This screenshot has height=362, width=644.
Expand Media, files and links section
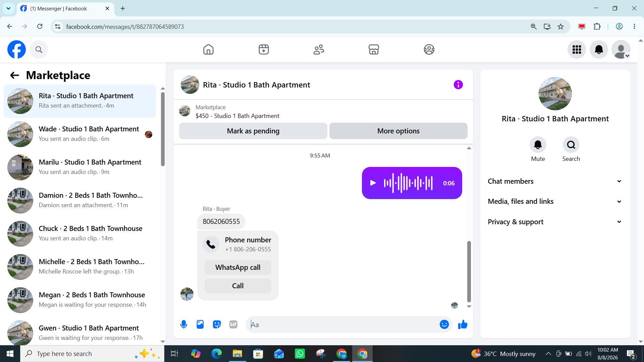coord(555,201)
